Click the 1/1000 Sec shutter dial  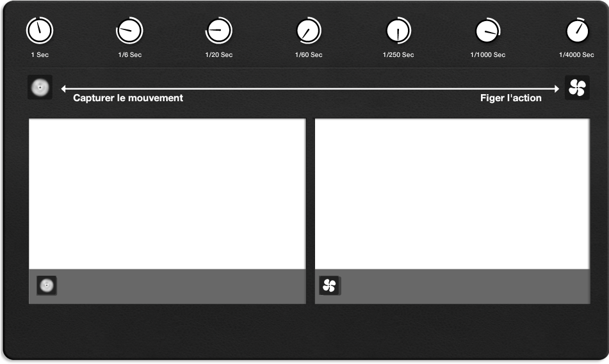488,30
